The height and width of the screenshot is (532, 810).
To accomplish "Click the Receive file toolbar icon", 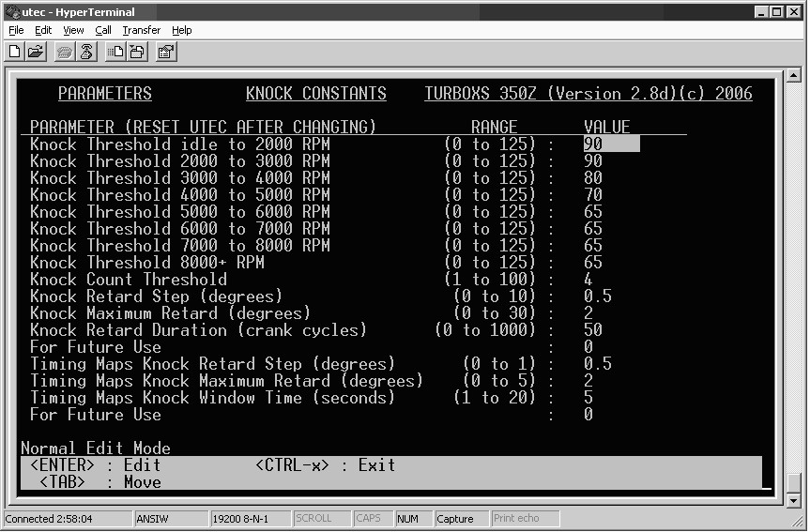I will pos(136,53).
